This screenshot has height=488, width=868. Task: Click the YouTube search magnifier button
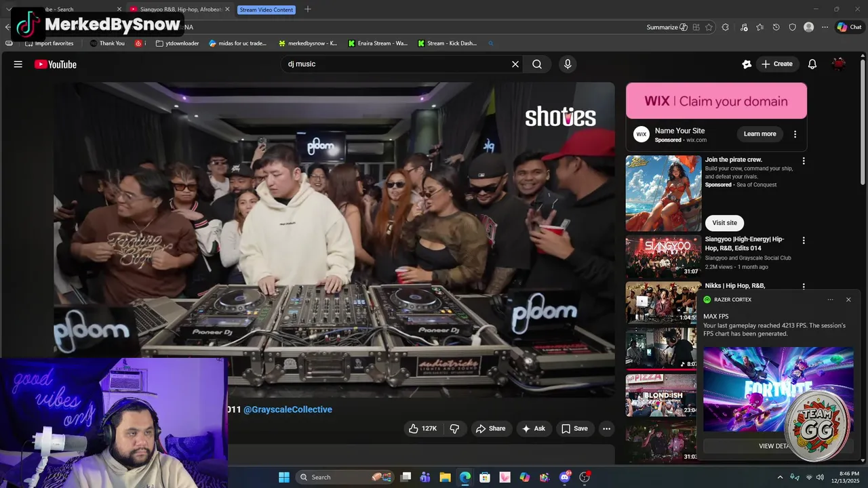click(x=537, y=64)
